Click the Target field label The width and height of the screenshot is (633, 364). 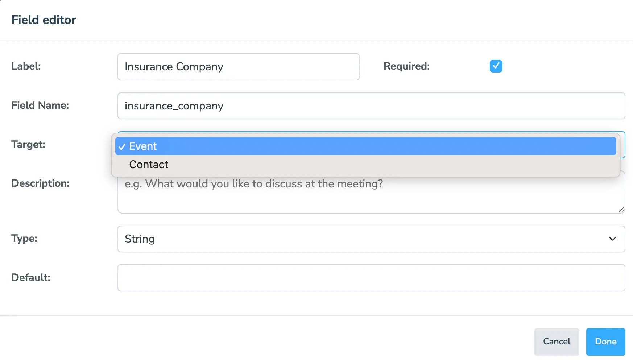(x=28, y=144)
